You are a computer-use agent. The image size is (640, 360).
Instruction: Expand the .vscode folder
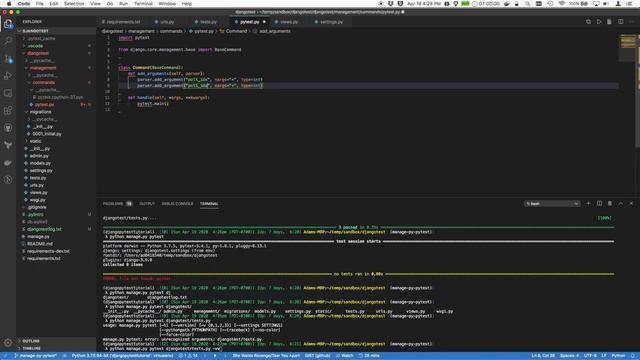(x=35, y=46)
